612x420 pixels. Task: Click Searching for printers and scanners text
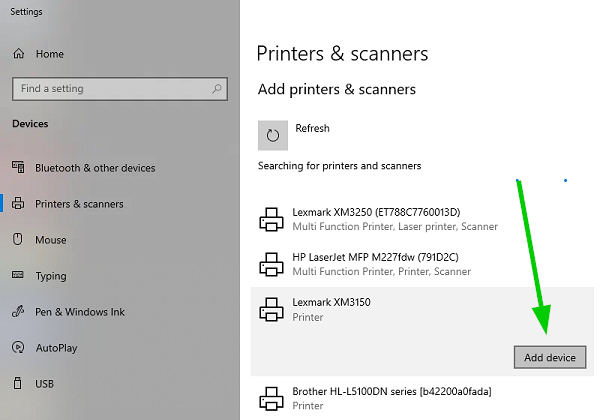pos(340,166)
